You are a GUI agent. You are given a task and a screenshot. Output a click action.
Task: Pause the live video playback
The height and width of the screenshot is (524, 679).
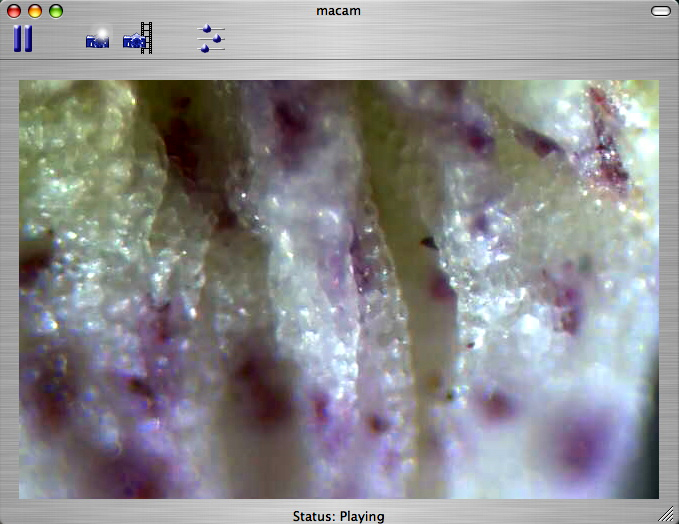[x=23, y=39]
